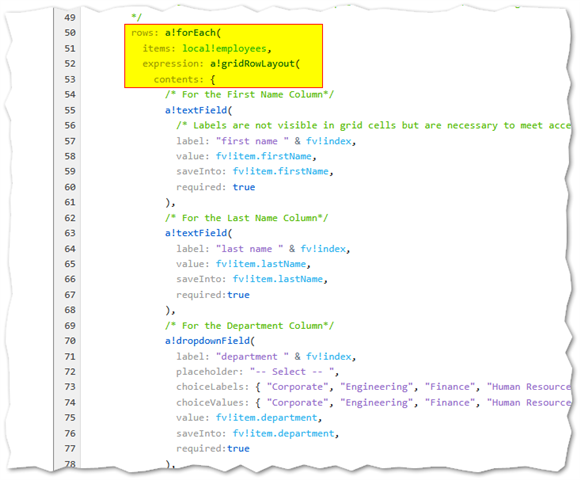Screen dimensions: 580x480
Task: Click the "last name " string literal
Action: coord(250,249)
